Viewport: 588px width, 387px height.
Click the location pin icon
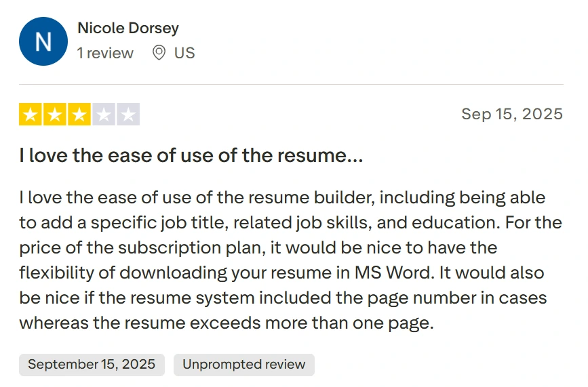coord(159,53)
